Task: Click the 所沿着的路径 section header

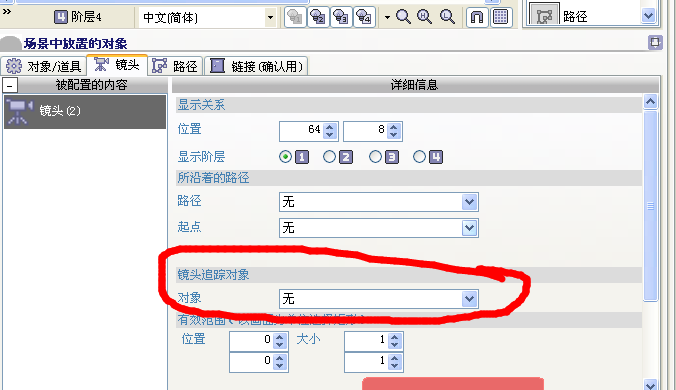Action: (409, 178)
